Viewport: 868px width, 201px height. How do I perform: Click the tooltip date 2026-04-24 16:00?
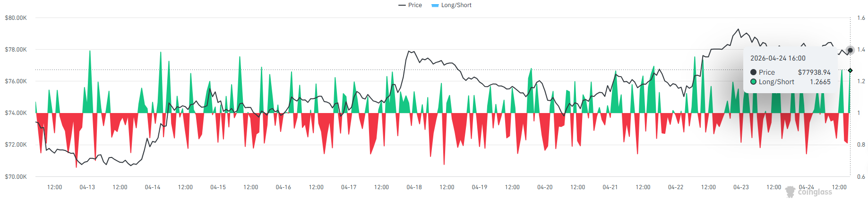click(778, 58)
